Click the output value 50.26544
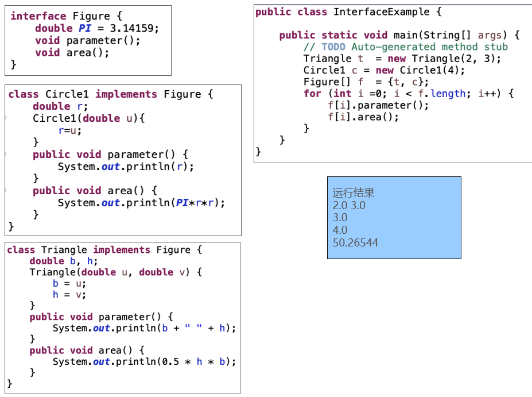Screen dimensions: 532x397 click(355, 242)
